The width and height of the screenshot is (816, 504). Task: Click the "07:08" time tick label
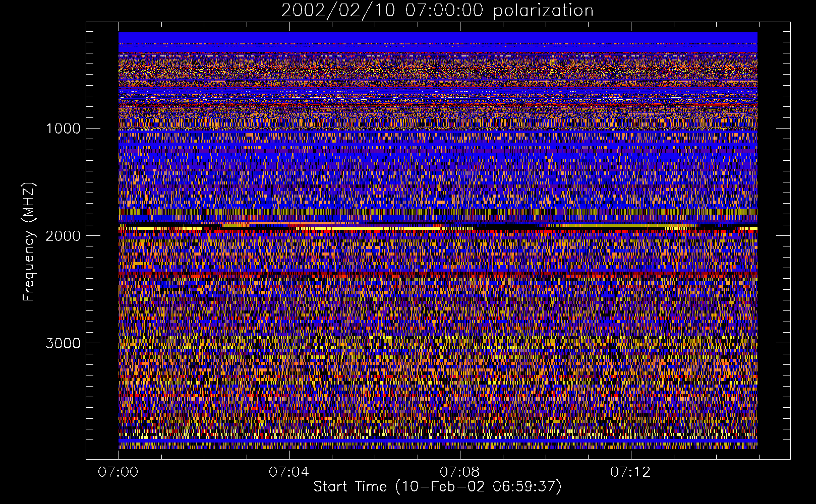459,472
